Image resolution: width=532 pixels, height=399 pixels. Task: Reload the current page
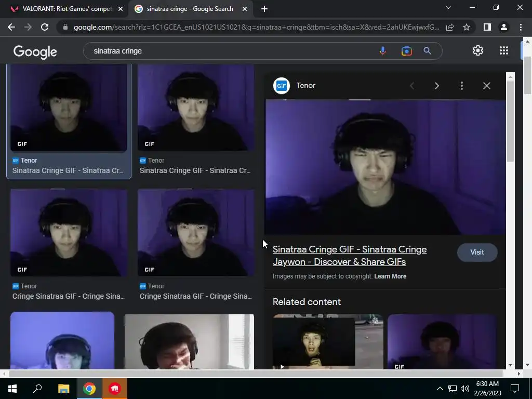45,27
